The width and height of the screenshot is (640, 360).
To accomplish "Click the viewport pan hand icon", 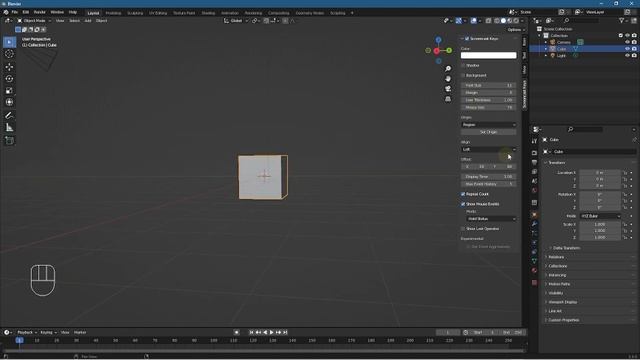I will [x=448, y=78].
